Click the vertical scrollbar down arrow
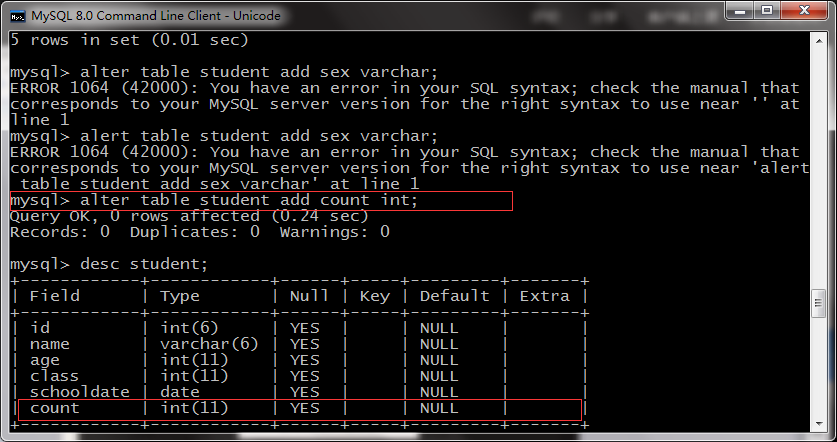 pyautogui.click(x=819, y=424)
